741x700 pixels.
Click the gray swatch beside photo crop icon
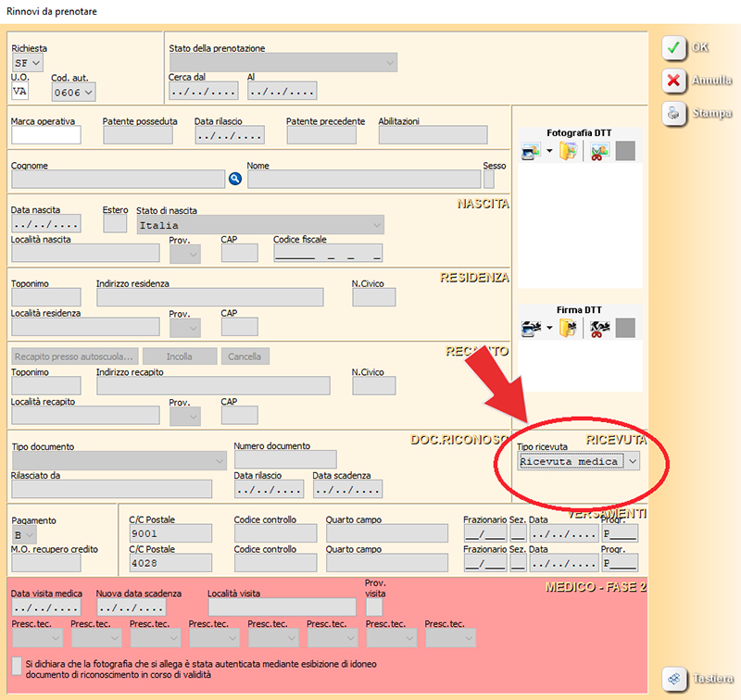coord(625,151)
